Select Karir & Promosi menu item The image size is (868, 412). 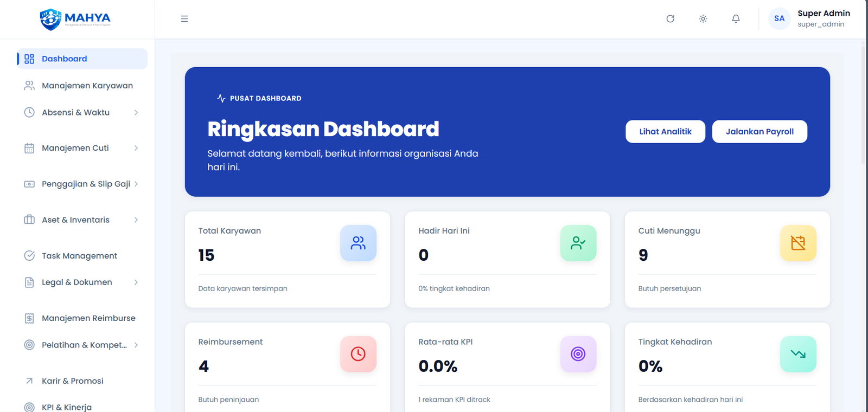(x=82, y=381)
